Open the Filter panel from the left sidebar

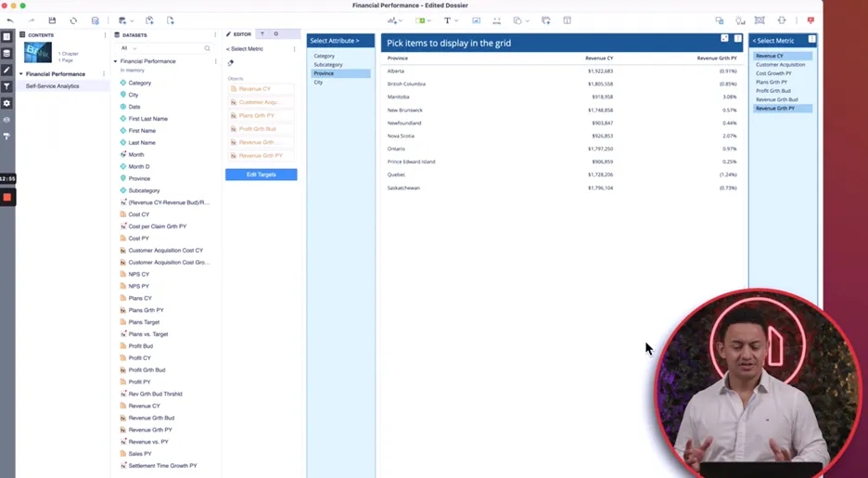pyautogui.click(x=6, y=86)
